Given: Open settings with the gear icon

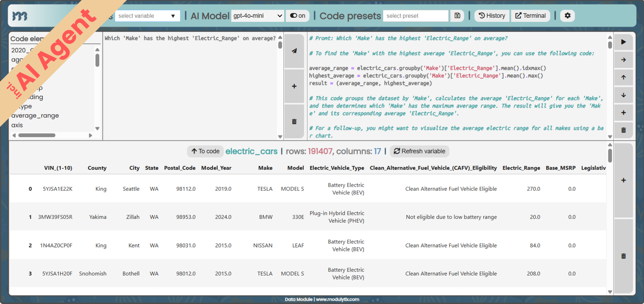Looking at the screenshot, I should tap(568, 16).
